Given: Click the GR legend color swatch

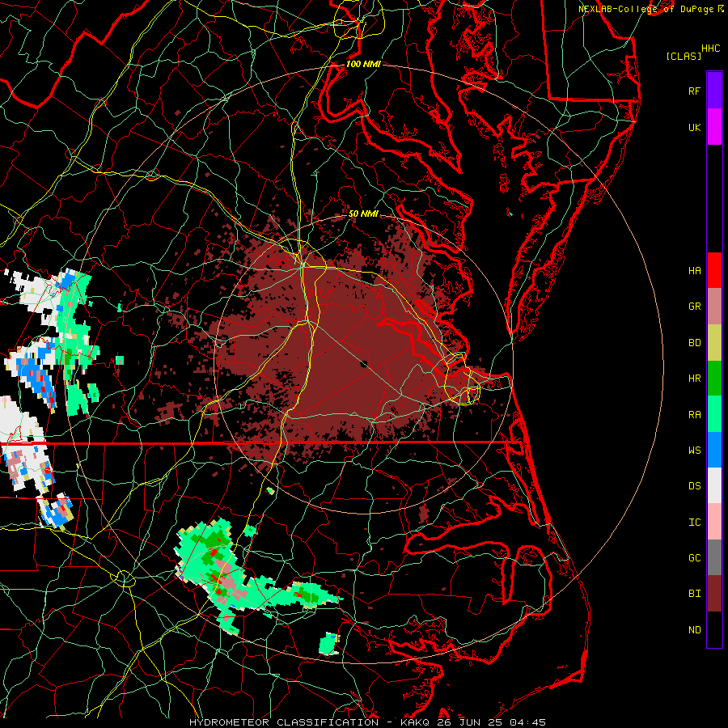Looking at the screenshot, I should pos(714,307).
